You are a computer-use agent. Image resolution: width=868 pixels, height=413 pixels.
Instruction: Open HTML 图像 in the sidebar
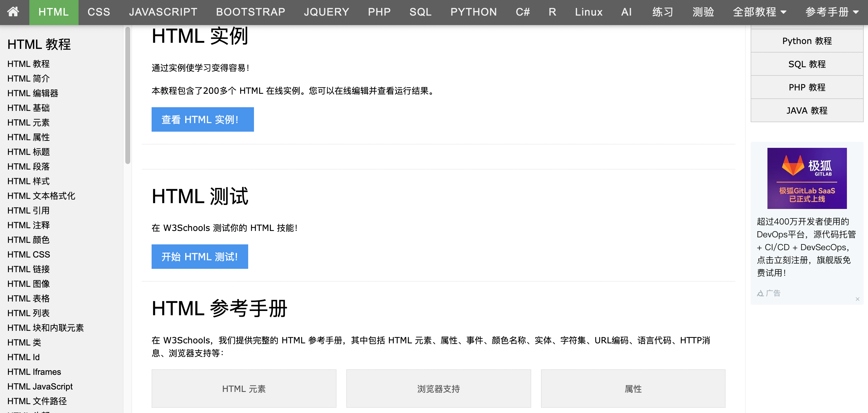point(29,284)
